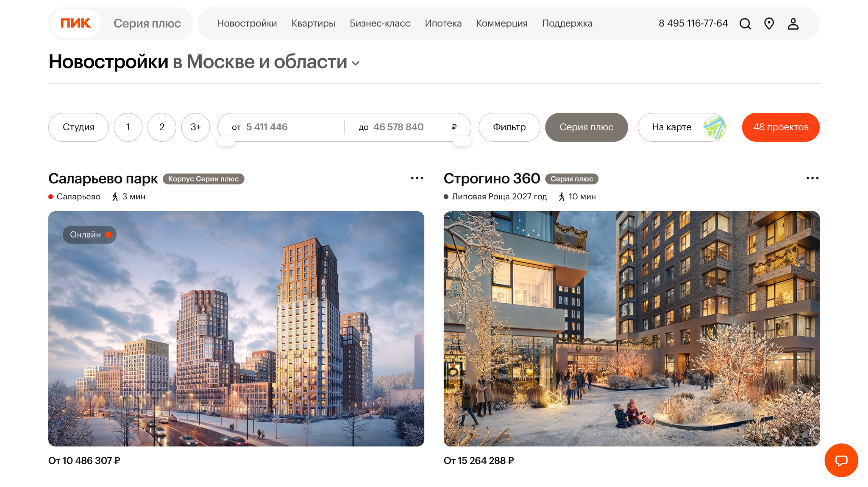Click the map thumbnail icon in На карте
Viewport: 868px width, 487px height.
coord(714,127)
